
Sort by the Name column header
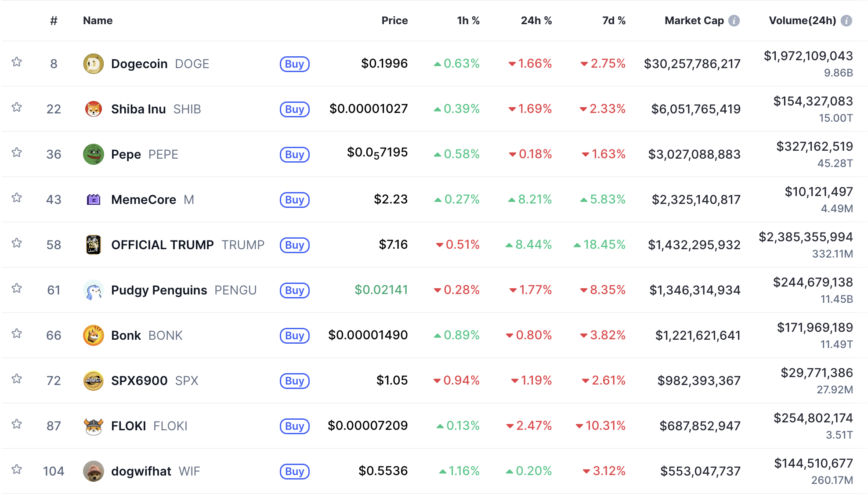[98, 21]
